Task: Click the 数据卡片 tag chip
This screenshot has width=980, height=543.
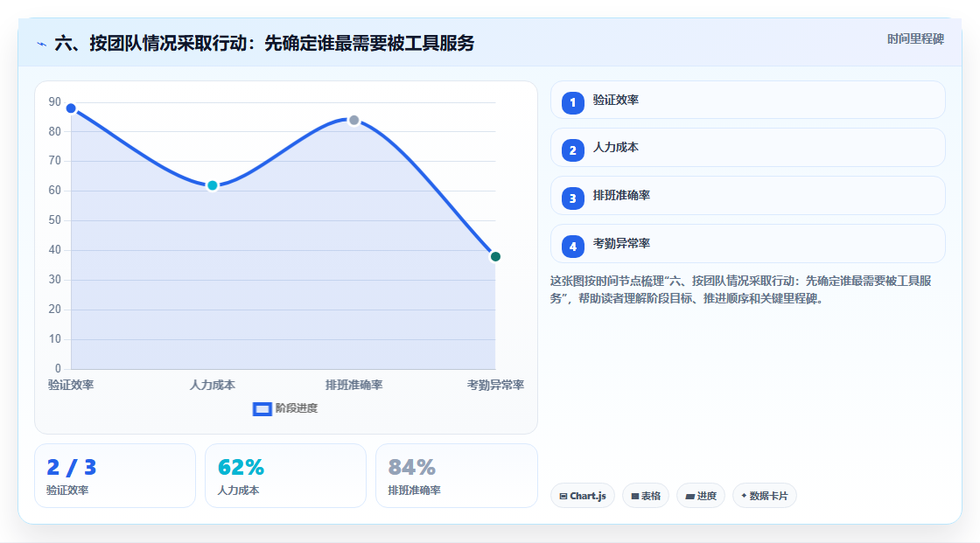Action: (765, 496)
